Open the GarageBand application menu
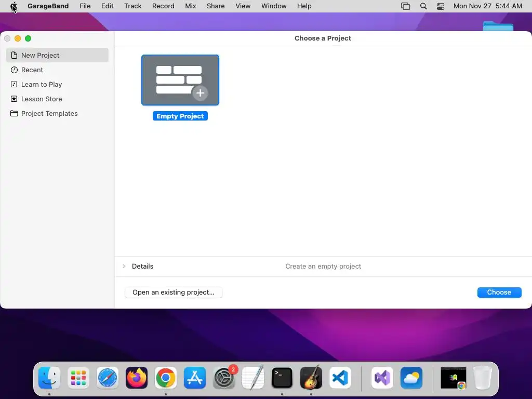 48,6
